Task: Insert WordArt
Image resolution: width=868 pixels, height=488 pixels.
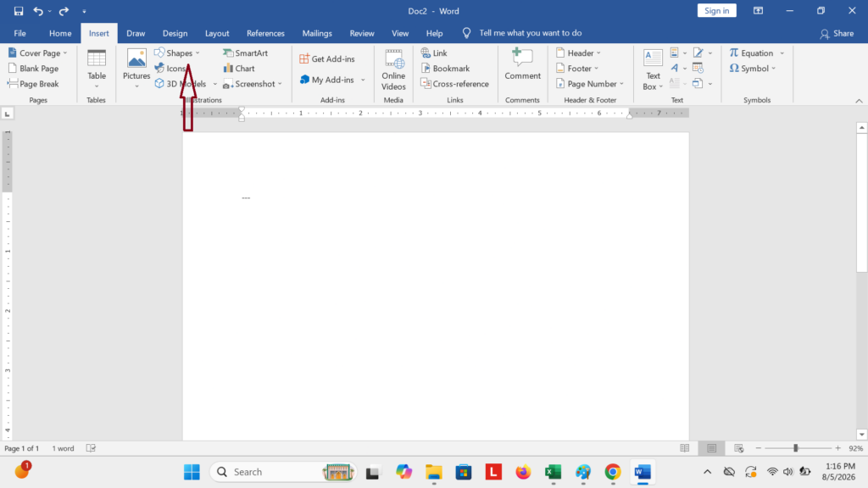Action: point(678,68)
